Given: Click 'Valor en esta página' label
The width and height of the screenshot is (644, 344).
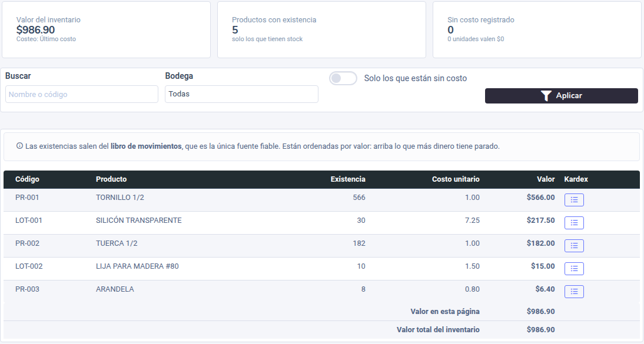Looking at the screenshot, I should [445, 312].
